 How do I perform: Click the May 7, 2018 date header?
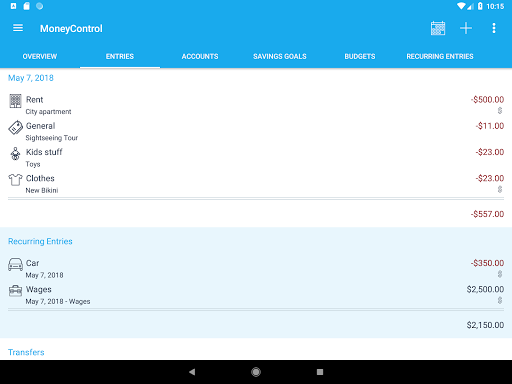click(x=31, y=78)
